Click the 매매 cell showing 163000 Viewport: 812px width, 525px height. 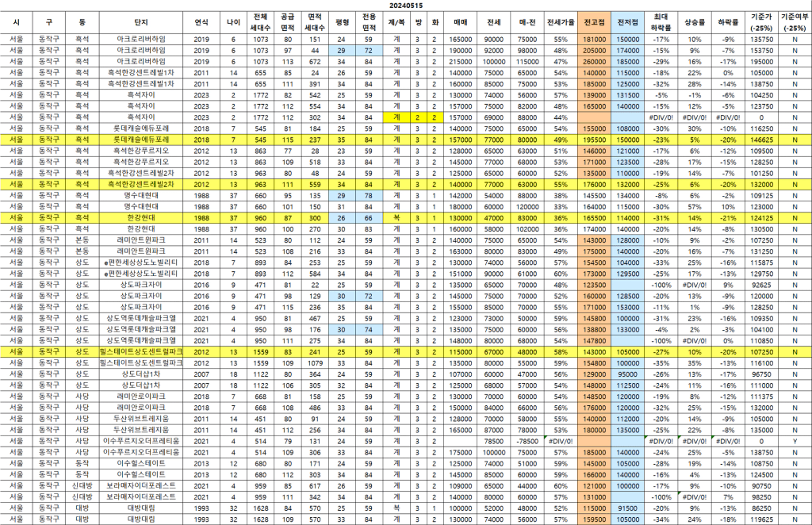click(461, 251)
